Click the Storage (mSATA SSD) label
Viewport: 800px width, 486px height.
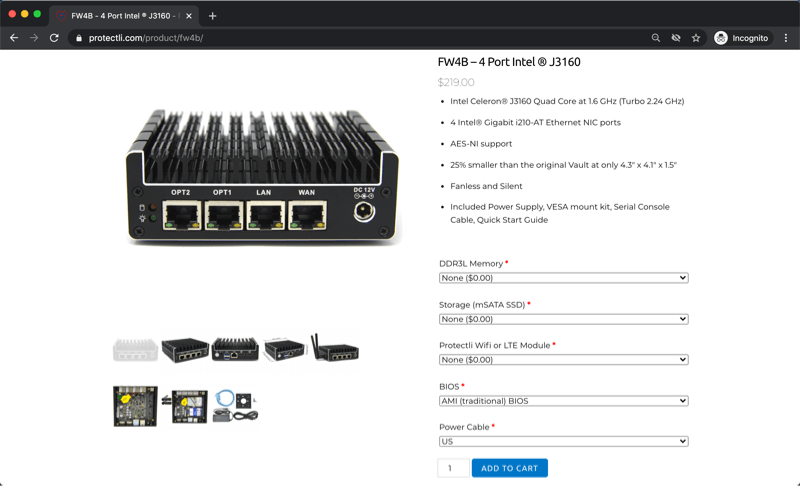[482, 304]
